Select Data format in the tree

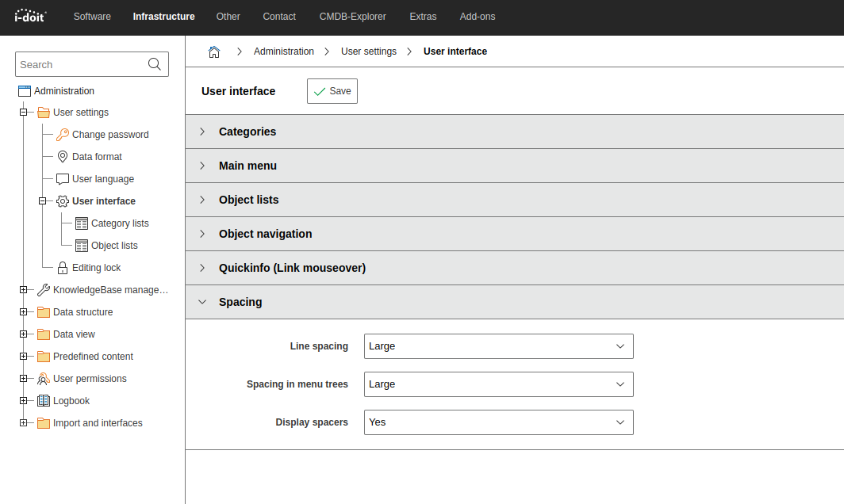(97, 157)
